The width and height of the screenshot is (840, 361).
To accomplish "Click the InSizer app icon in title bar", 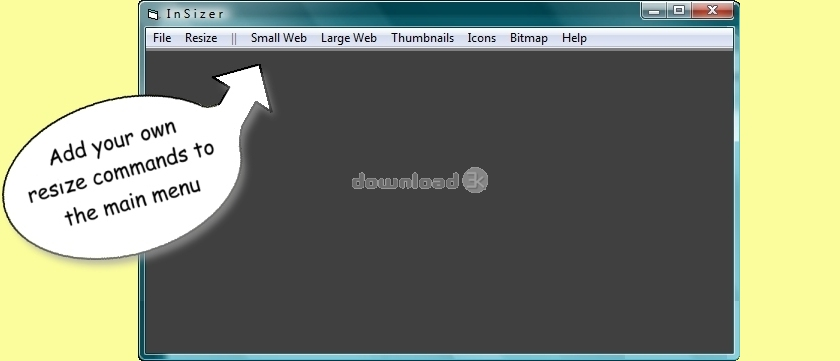I will 153,14.
